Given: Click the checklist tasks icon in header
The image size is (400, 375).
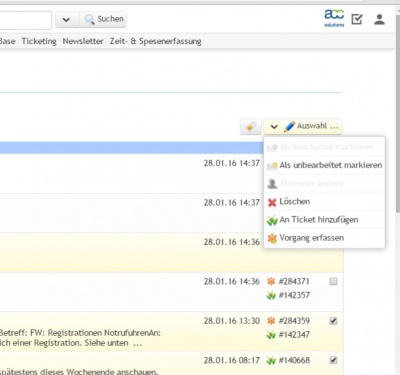Looking at the screenshot, I should pyautogui.click(x=357, y=19).
